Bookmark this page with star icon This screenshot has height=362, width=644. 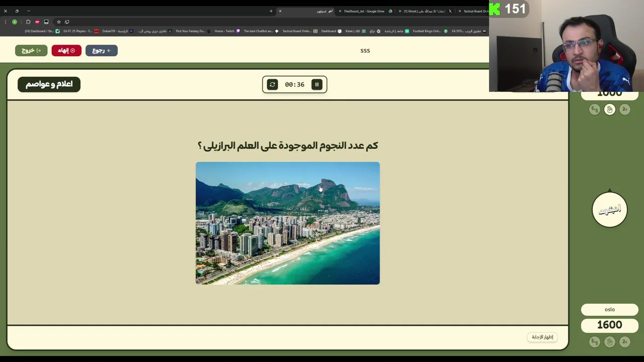(58, 22)
